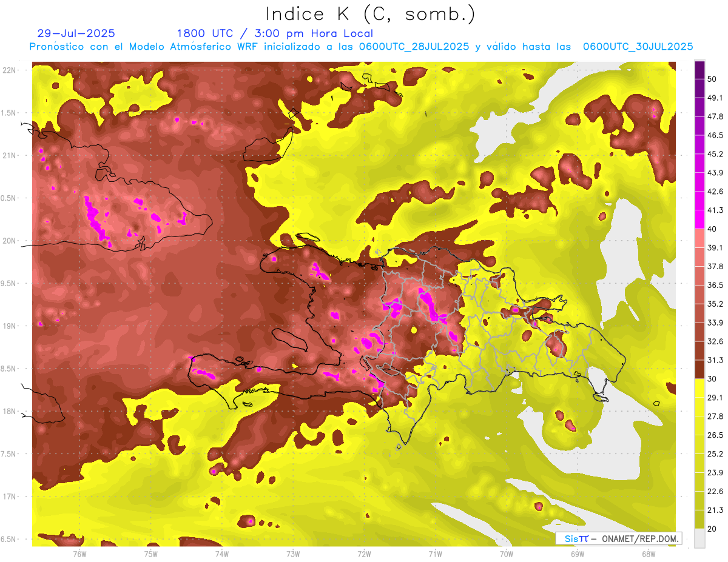This screenshot has width=728, height=562.
Task: Click the "21N" latitude label
Action: [10, 156]
